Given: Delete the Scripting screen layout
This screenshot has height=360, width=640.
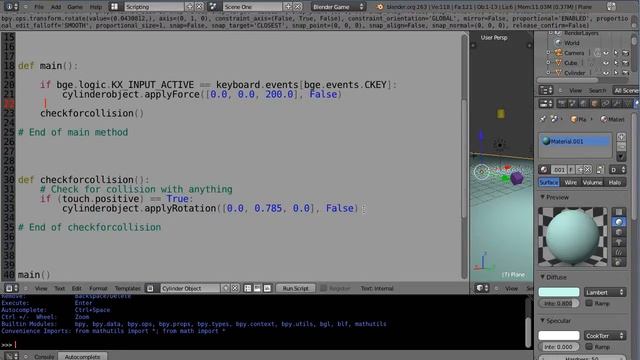Looking at the screenshot, I should 199,7.
